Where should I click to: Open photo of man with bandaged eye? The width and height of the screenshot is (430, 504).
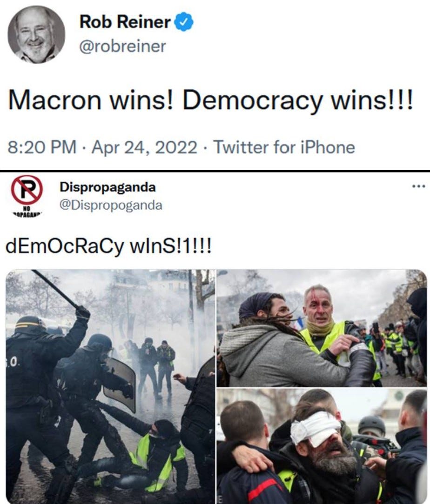click(x=322, y=446)
